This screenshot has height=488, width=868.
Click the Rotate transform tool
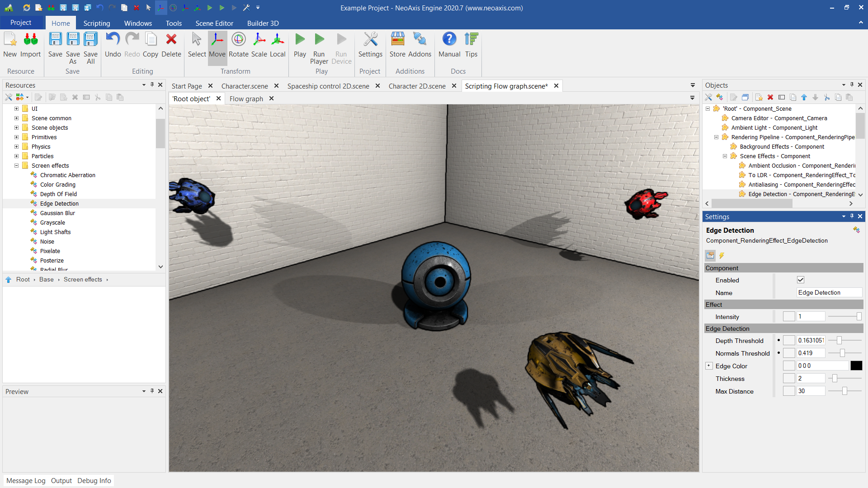238,44
